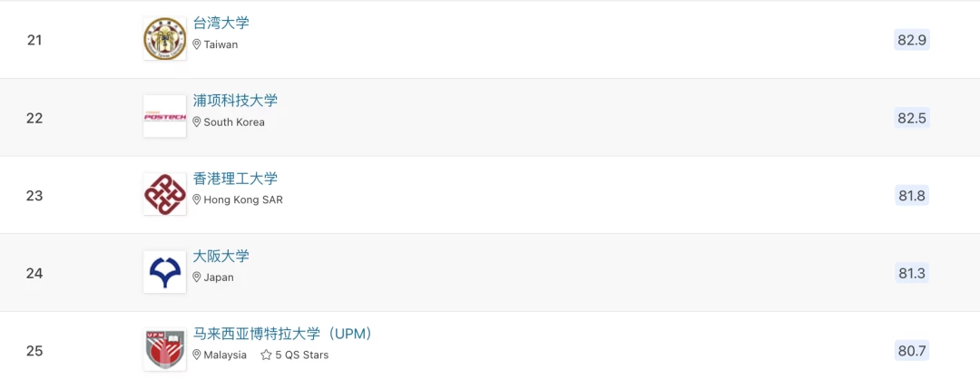This screenshot has height=389, width=980.
Task: Click the location pin beside Japan
Action: [197, 277]
